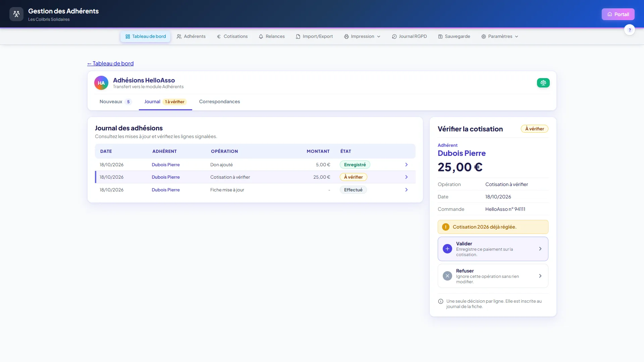
Task: Click the plus icon in Valider
Action: (x=447, y=249)
